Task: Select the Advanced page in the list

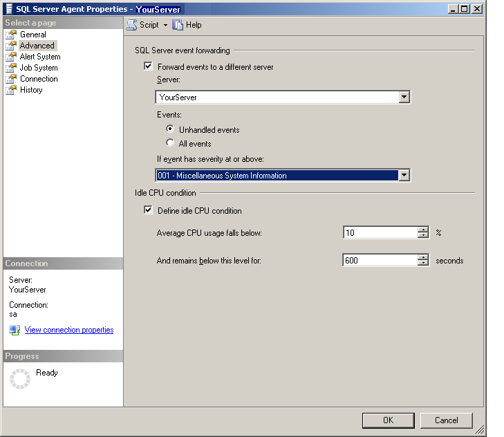Action: click(x=37, y=46)
